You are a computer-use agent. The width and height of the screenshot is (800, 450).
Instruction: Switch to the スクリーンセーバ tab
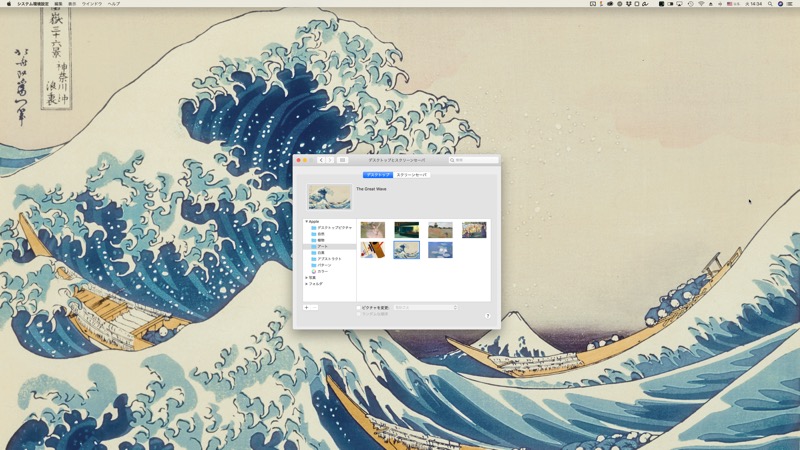[x=411, y=174]
